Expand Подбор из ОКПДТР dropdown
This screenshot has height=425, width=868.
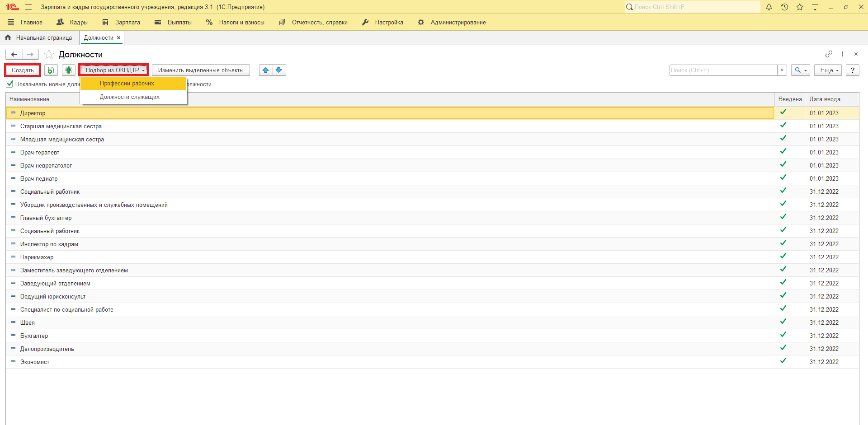[x=114, y=70]
